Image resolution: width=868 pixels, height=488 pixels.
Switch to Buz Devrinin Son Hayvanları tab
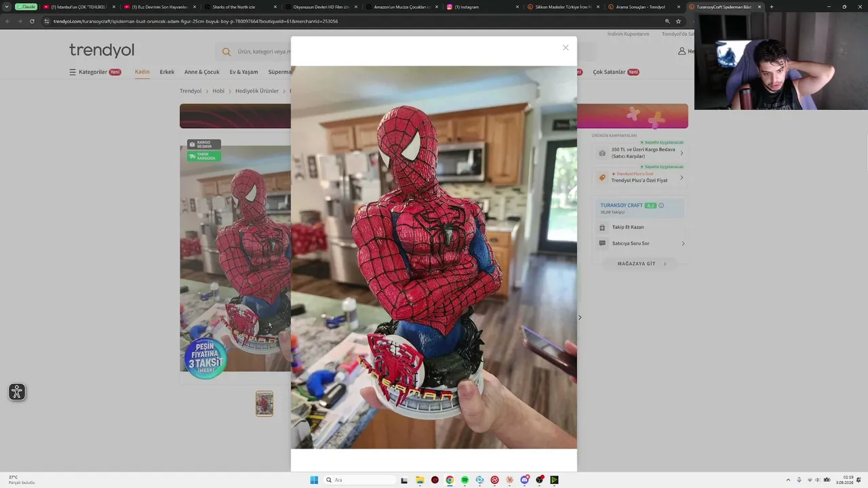pos(159,7)
